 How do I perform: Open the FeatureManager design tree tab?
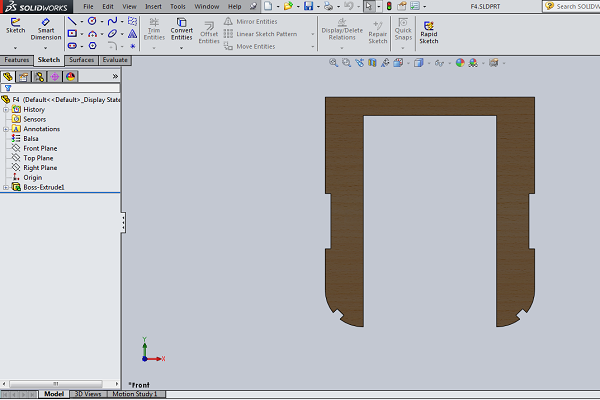click(x=8, y=77)
